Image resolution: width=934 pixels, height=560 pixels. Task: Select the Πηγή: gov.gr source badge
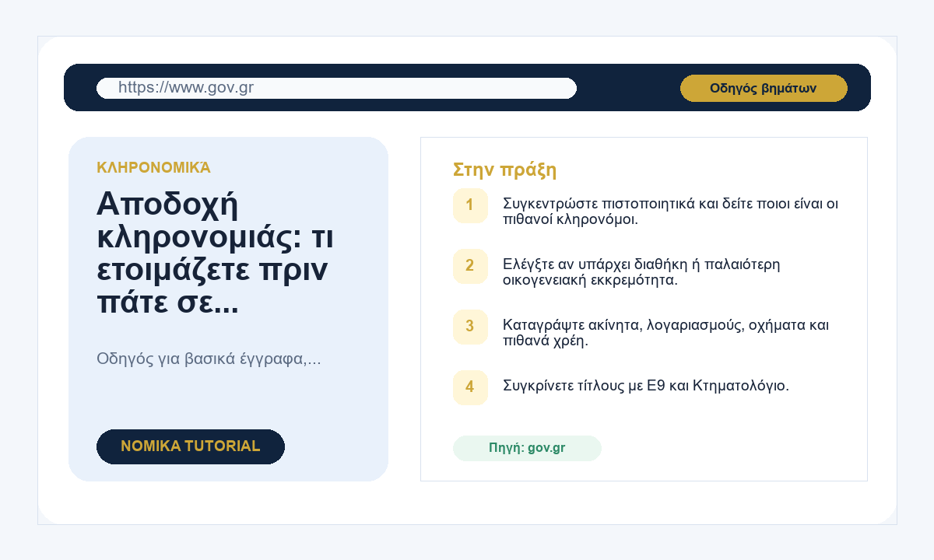coord(527,448)
